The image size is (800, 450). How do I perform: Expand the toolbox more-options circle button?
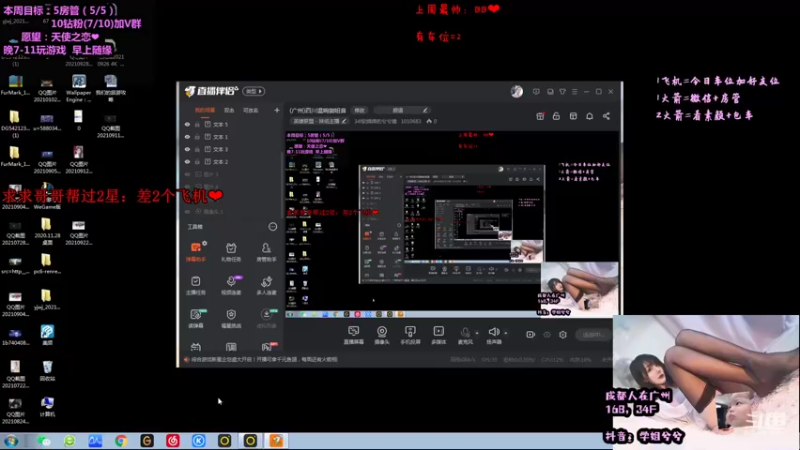273,227
